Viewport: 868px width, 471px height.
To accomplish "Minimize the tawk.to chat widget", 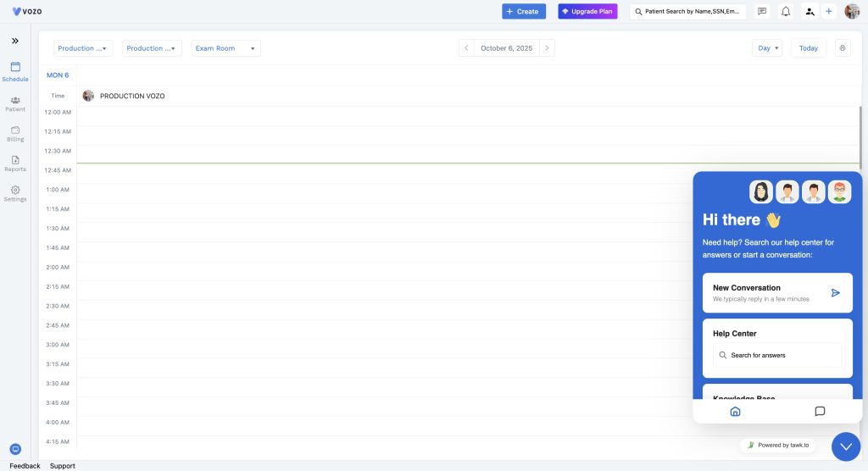I will click(x=846, y=446).
